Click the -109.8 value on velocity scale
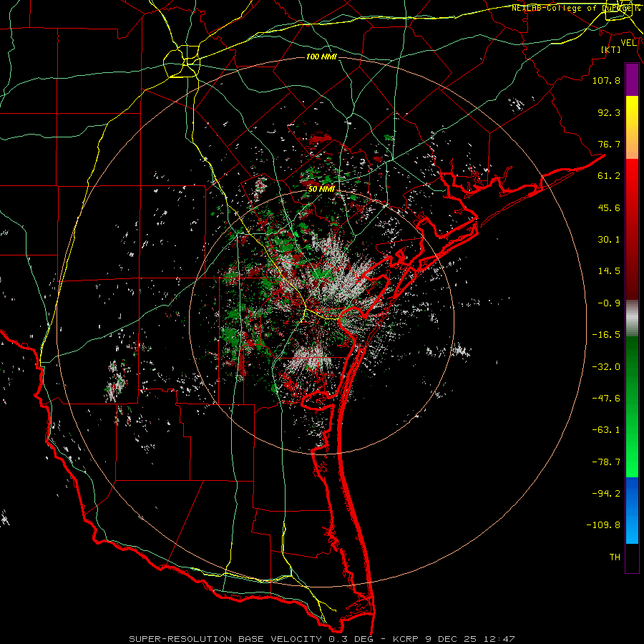The width and height of the screenshot is (644, 644). (604, 525)
